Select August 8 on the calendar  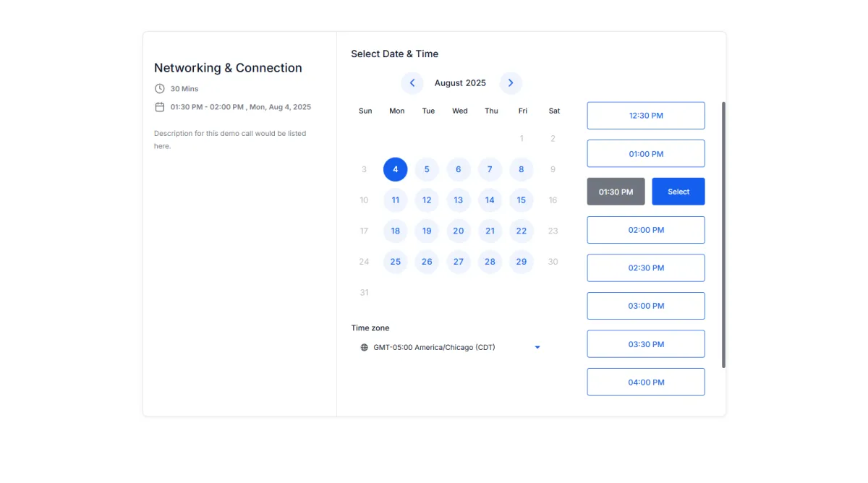click(x=522, y=170)
